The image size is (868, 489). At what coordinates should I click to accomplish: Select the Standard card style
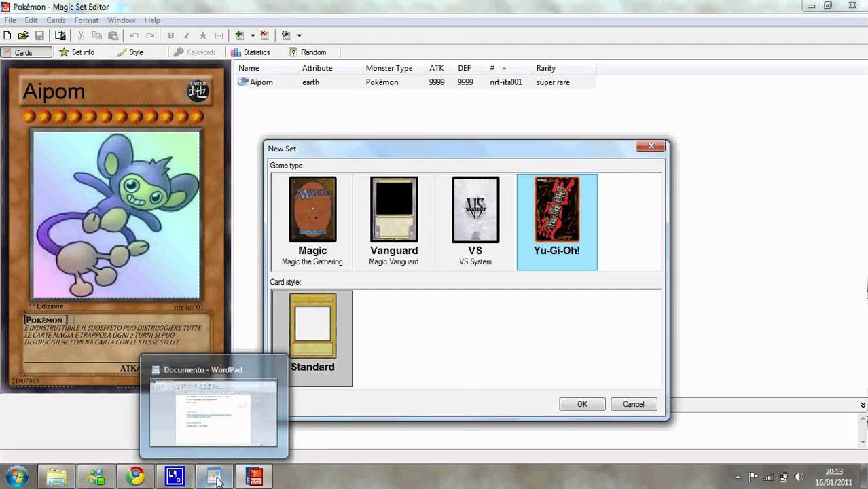[312, 338]
